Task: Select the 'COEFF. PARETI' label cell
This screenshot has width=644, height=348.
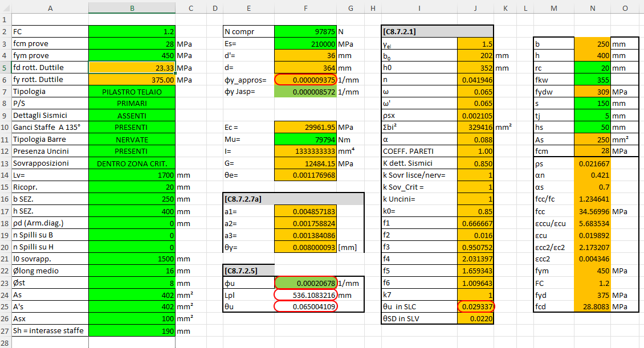Action: pyautogui.click(x=419, y=152)
